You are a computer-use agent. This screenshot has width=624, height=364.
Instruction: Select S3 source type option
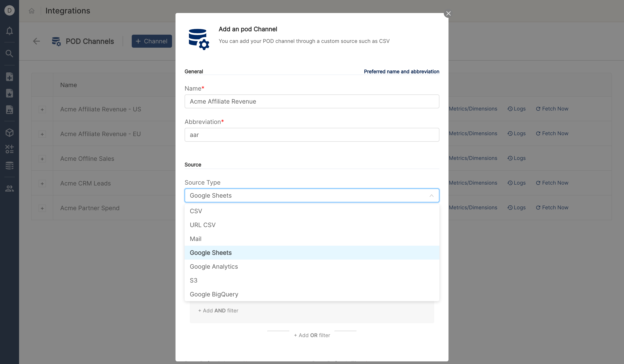312,280
